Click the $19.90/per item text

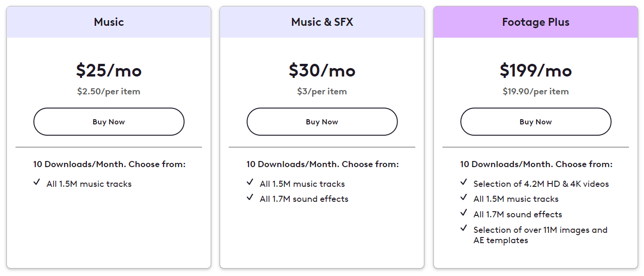536,92
